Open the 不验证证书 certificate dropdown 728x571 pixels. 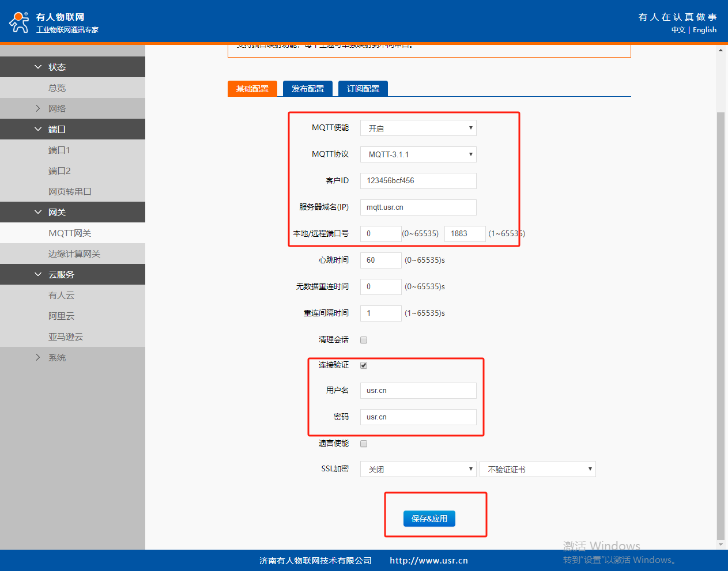coord(537,469)
